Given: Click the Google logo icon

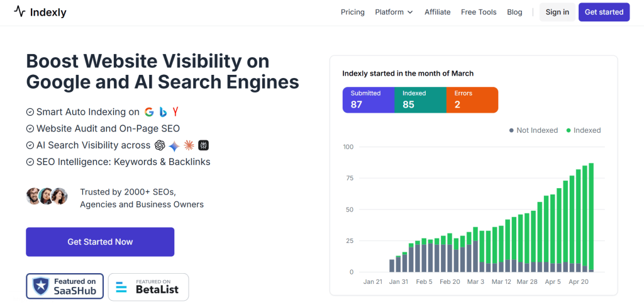Looking at the screenshot, I should [x=149, y=112].
